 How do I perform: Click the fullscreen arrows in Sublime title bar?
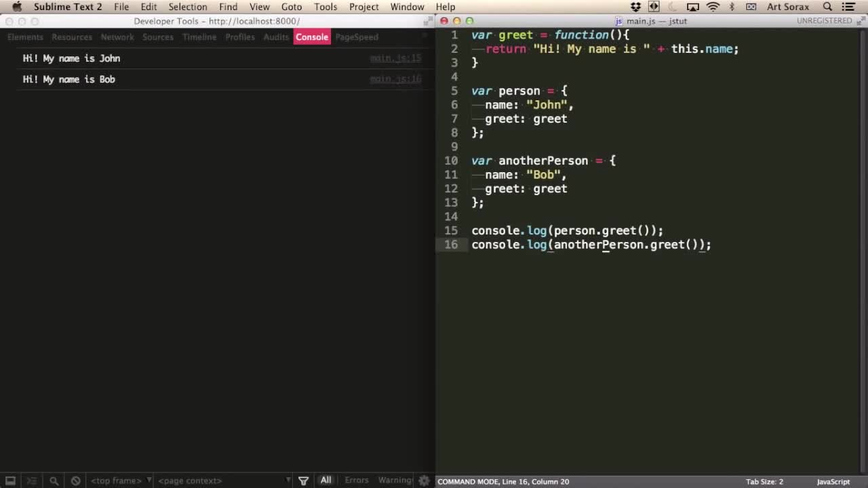(861, 21)
